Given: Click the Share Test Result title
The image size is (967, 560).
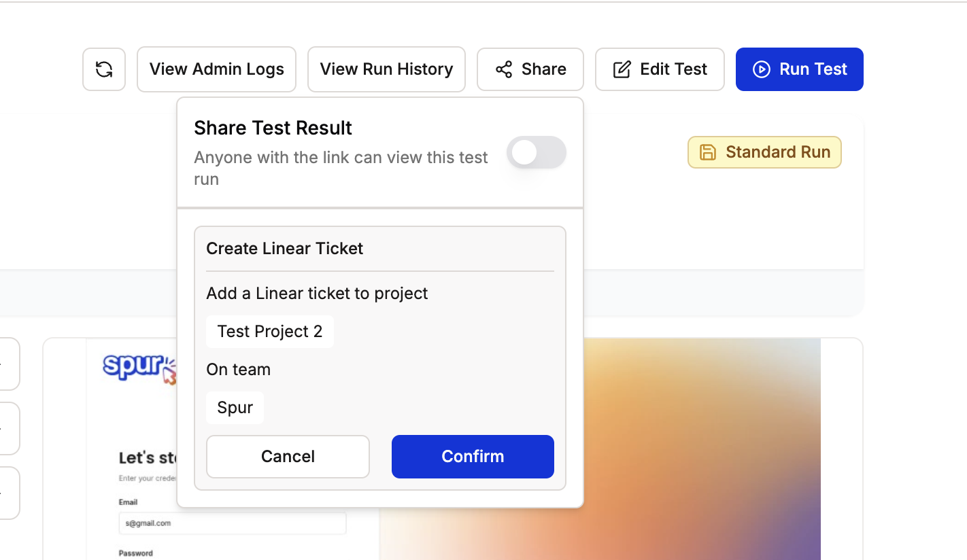Looking at the screenshot, I should pos(273,128).
